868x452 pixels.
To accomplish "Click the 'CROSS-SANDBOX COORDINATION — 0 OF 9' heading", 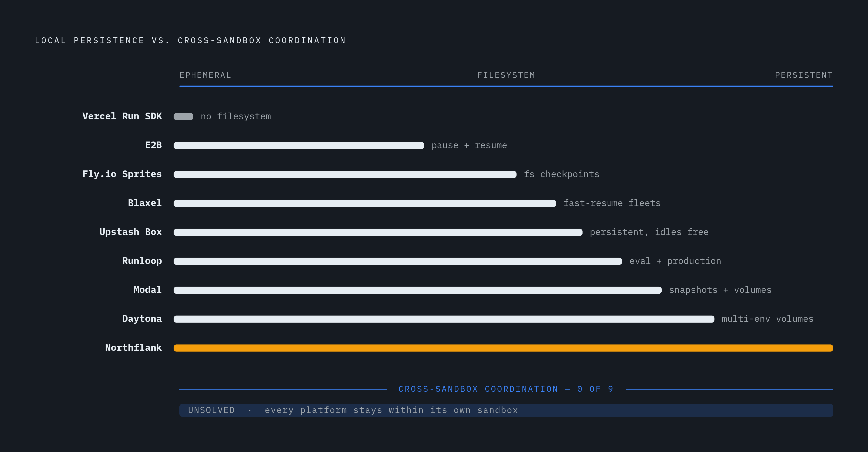I will pyautogui.click(x=506, y=389).
